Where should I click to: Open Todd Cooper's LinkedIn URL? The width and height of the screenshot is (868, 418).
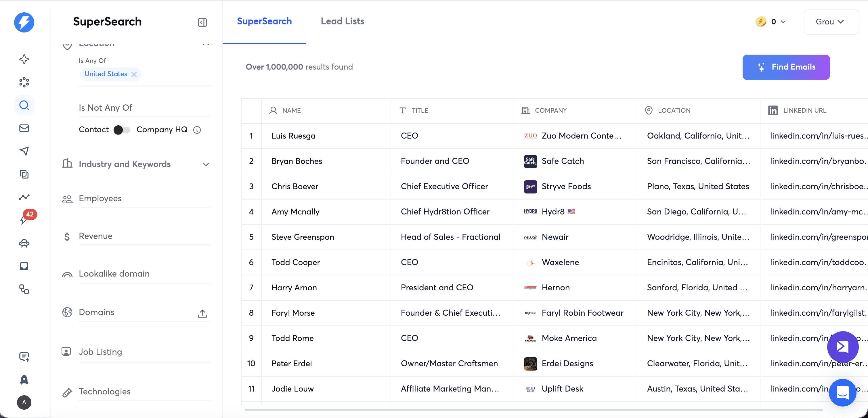pyautogui.click(x=818, y=262)
